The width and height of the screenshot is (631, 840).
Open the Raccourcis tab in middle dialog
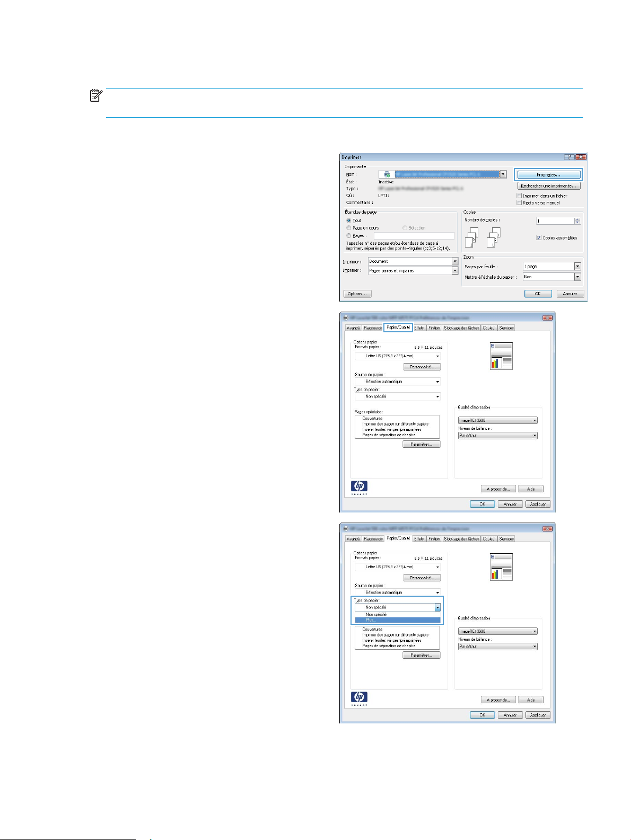tap(373, 328)
